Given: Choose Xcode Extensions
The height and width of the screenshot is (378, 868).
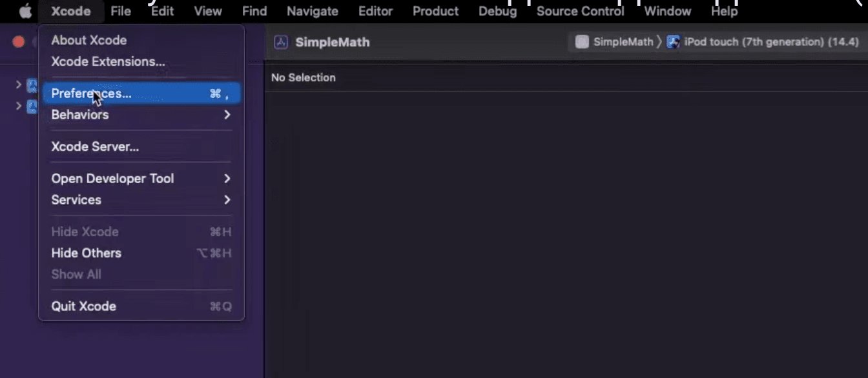Looking at the screenshot, I should click(108, 61).
